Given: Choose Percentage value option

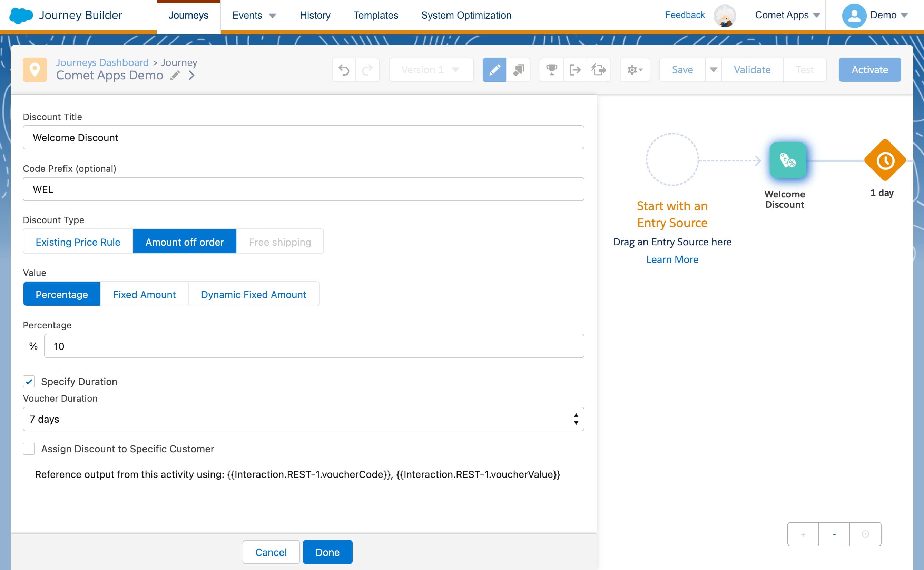Looking at the screenshot, I should click(62, 294).
